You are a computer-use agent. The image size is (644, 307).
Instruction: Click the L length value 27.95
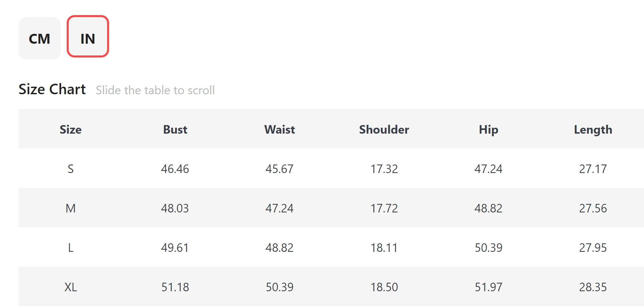click(593, 248)
